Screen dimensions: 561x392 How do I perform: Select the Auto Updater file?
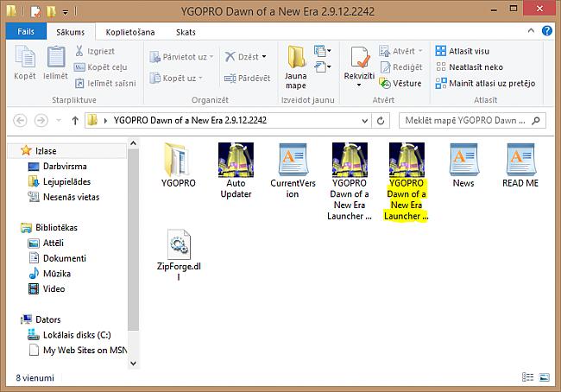coord(236,170)
